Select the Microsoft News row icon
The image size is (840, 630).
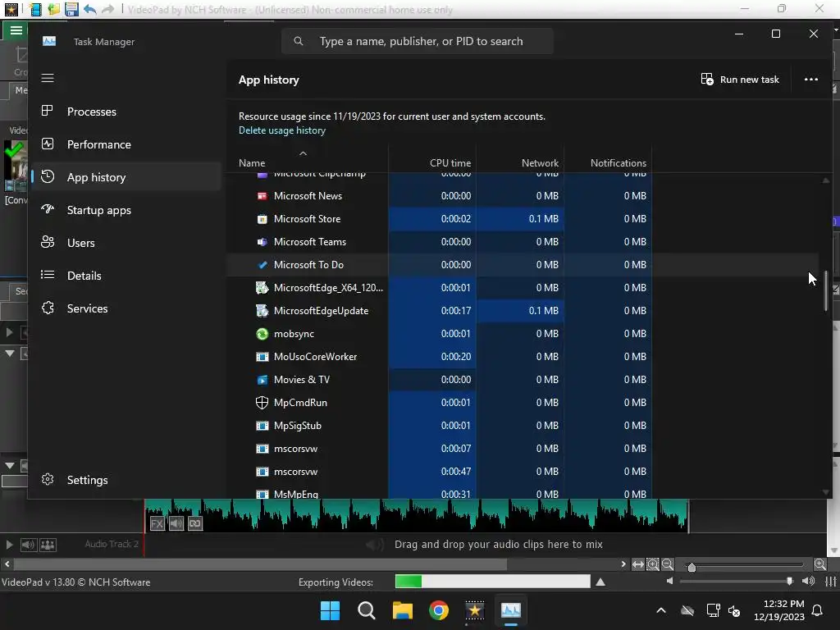262,196
